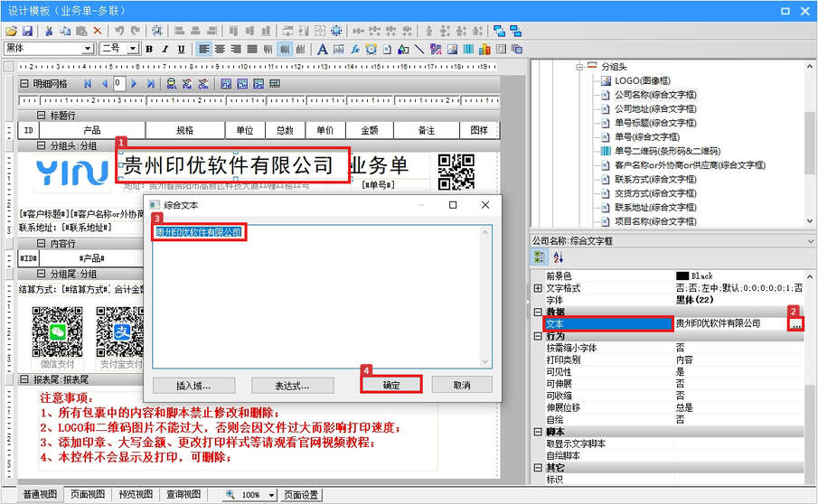Insert a text label with the A tool
This screenshot has height=504, width=818.
pyautogui.click(x=323, y=49)
